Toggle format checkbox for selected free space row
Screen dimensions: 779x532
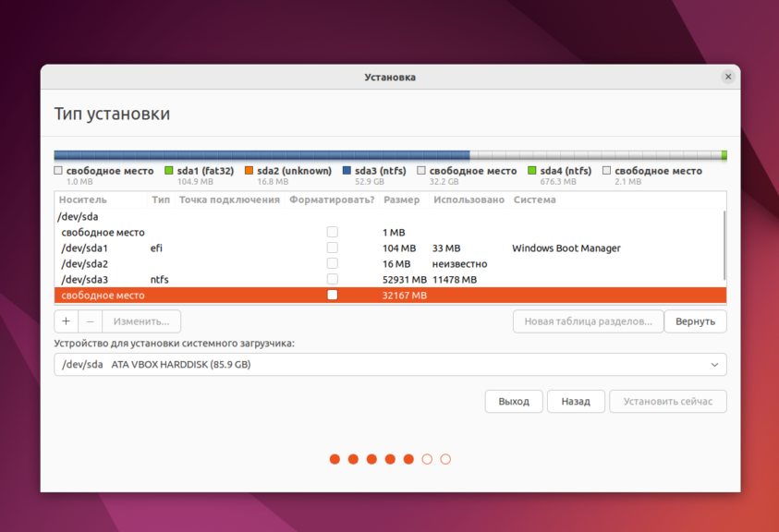pyautogui.click(x=333, y=295)
